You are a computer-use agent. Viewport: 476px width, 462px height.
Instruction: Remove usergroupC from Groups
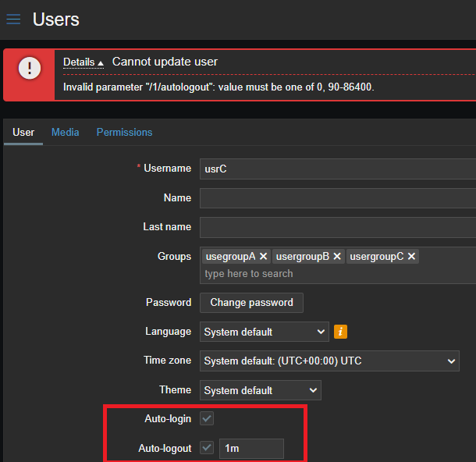[x=411, y=256]
